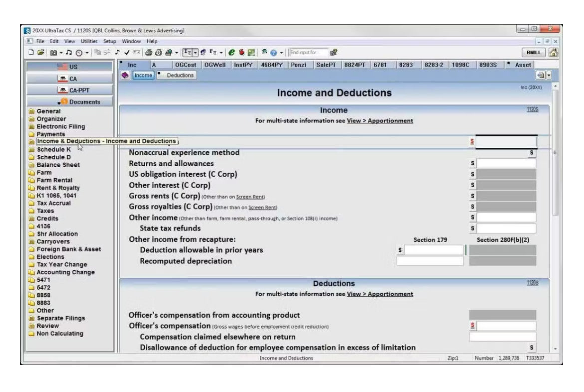Open the dropdown arrow beside the clock icon
This screenshot has width=584, height=392.
[x=87, y=53]
